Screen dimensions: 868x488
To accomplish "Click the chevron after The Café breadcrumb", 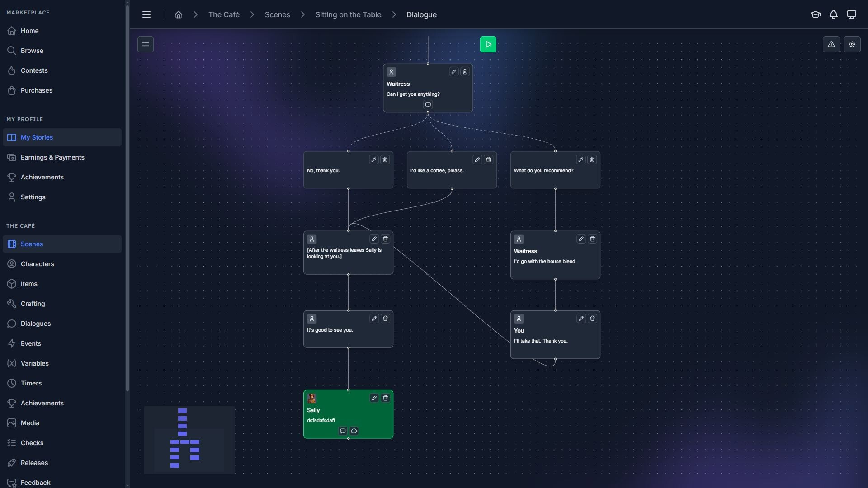I will click(252, 14).
